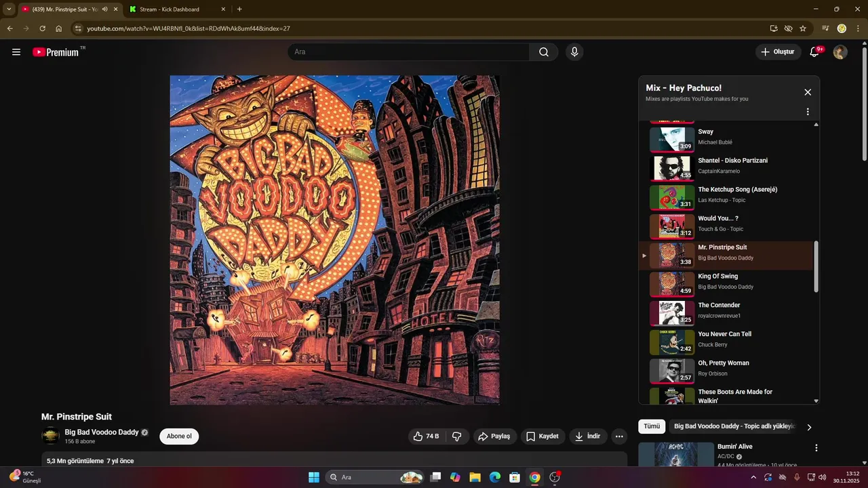
Task: Click the install app icon in address bar
Action: (x=774, y=28)
